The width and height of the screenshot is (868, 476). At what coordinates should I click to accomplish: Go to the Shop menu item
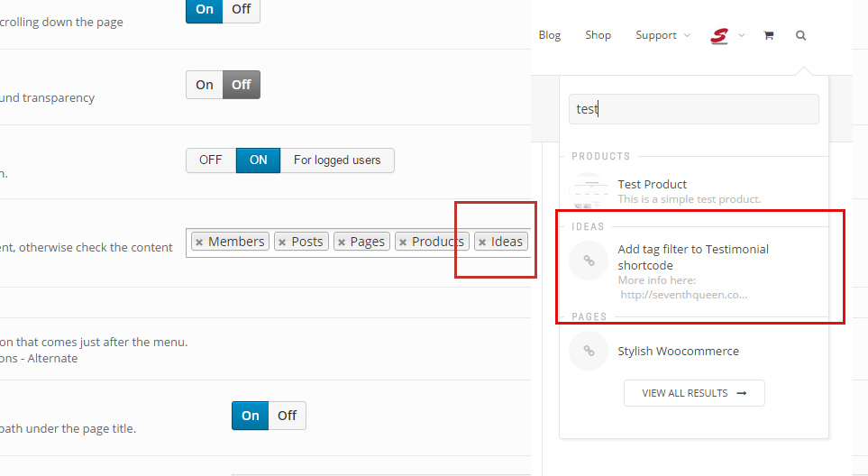pos(598,35)
